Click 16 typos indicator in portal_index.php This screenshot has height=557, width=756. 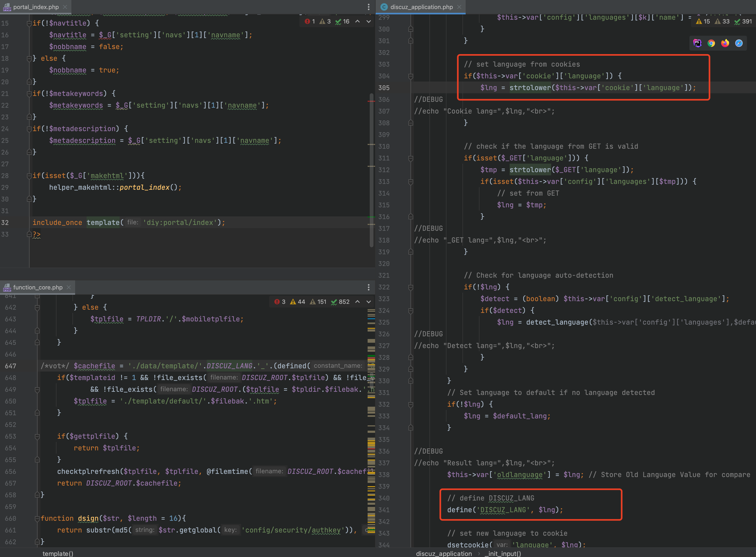coord(342,21)
